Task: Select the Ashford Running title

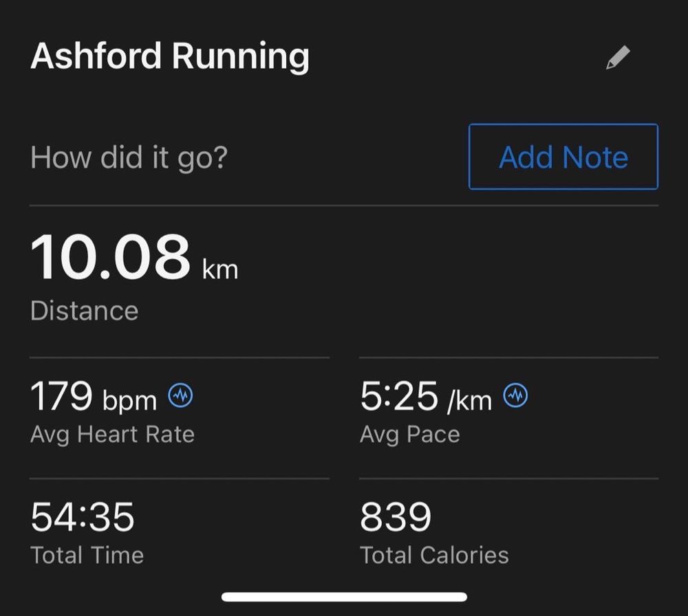Action: tap(170, 56)
